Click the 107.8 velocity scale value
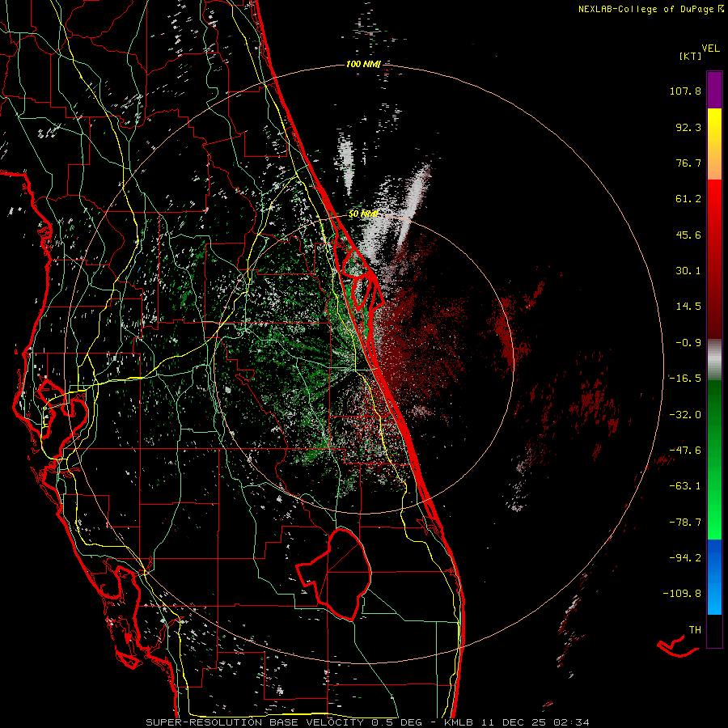Screen dimensions: 728x728 point(685,91)
